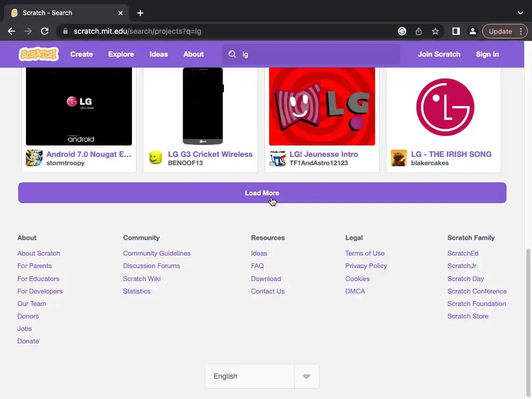Screen dimensions: 532x399
Task: Reload the page with the refresh icon
Action: [x=45, y=31]
